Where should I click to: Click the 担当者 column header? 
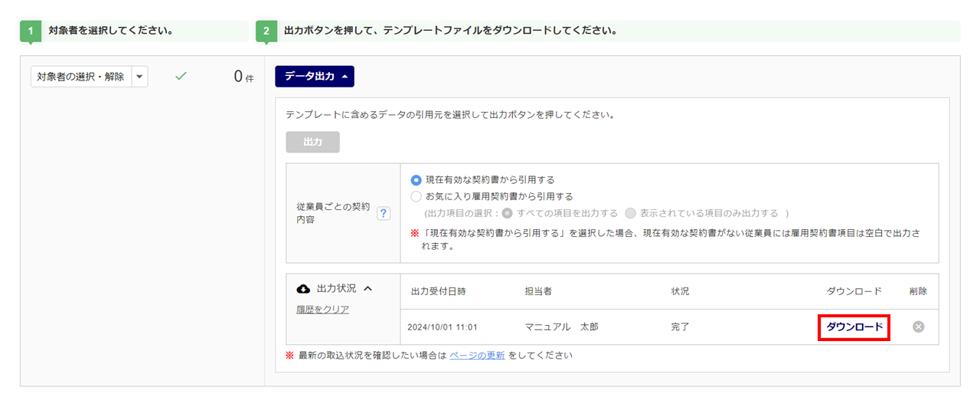click(x=538, y=291)
